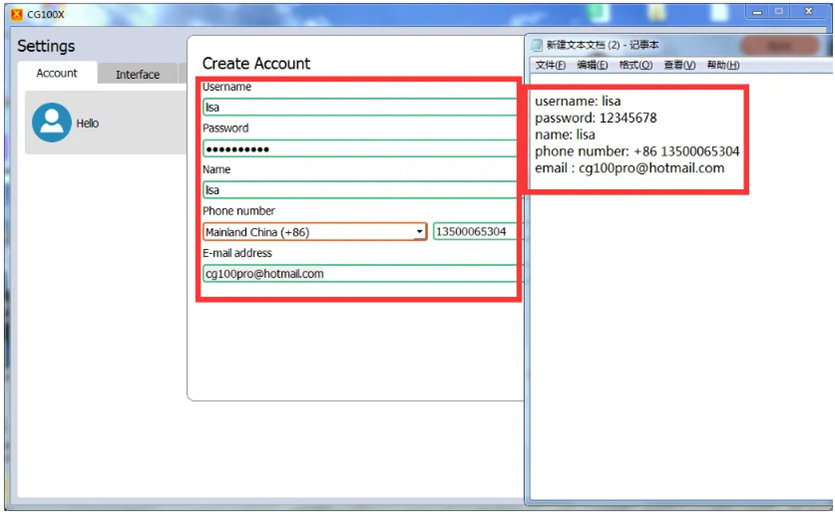Click the 'name: lisa' line in Notepad
835x514 pixels.
[565, 135]
